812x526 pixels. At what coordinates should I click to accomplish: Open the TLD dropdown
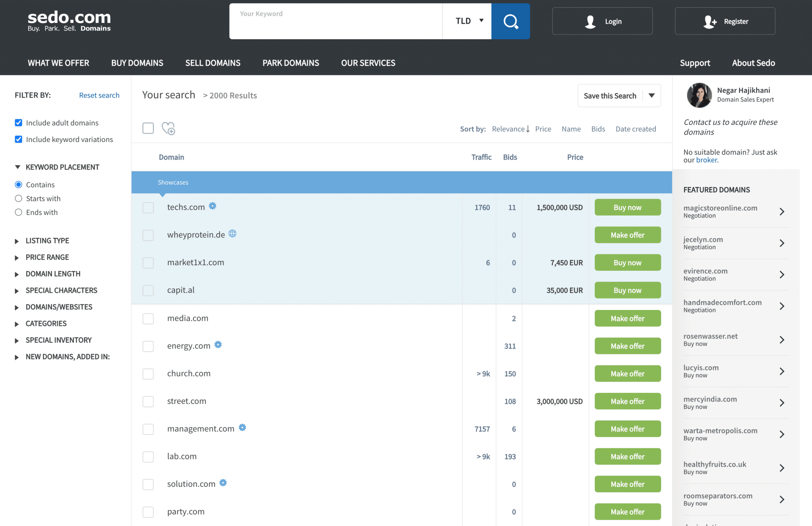click(467, 21)
